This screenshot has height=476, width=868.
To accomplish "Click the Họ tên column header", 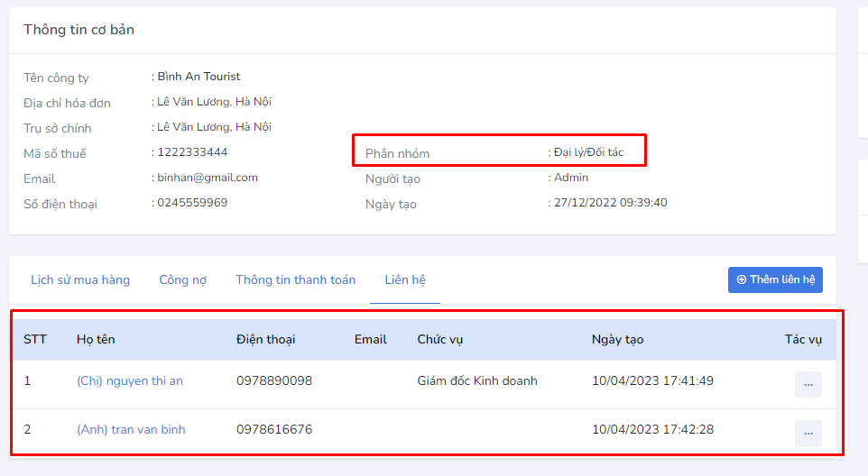I will [96, 340].
